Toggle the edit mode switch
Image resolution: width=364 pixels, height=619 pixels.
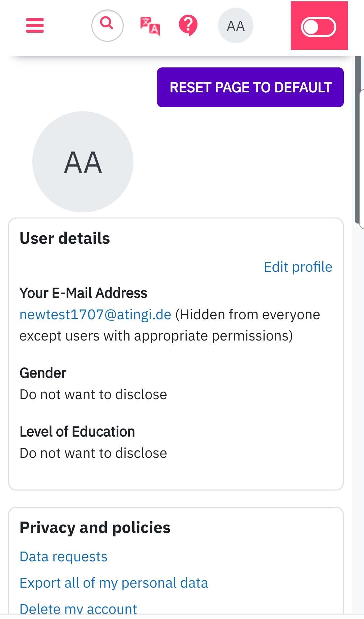click(x=319, y=27)
